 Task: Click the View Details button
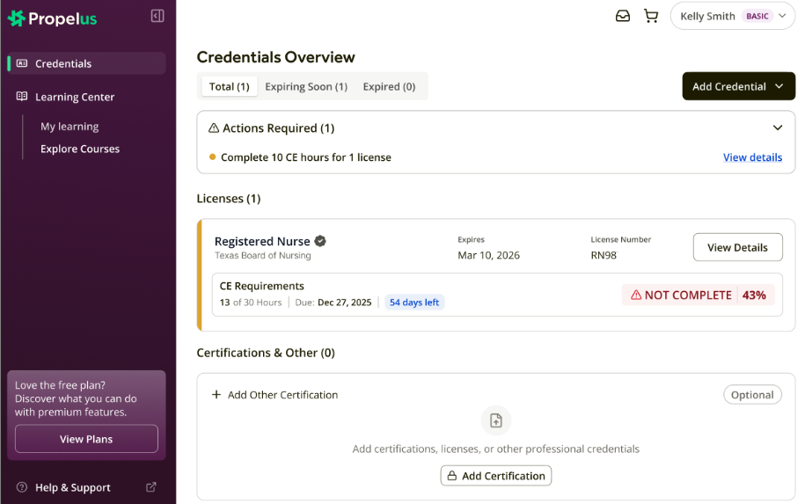point(737,247)
